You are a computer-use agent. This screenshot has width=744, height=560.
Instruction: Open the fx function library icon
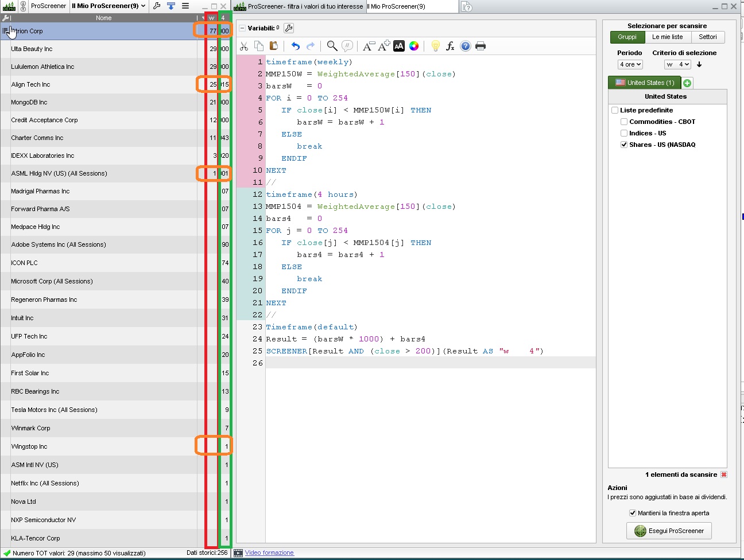[450, 46]
